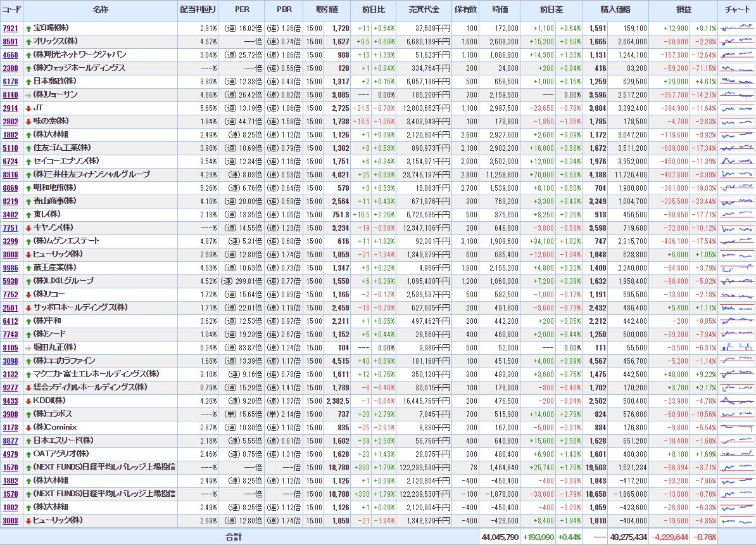Click the green up arrow beside 日本郵政(株)
The width and height of the screenshot is (756, 545).
point(28,82)
